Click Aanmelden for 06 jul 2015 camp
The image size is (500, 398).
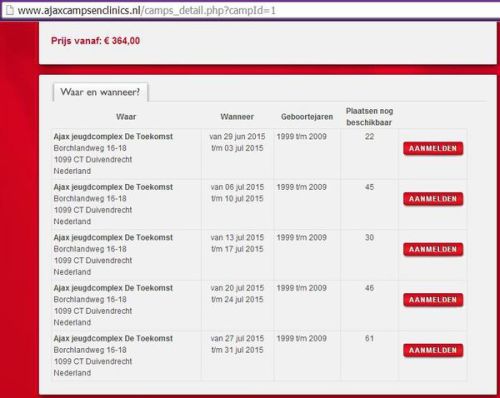click(x=433, y=199)
